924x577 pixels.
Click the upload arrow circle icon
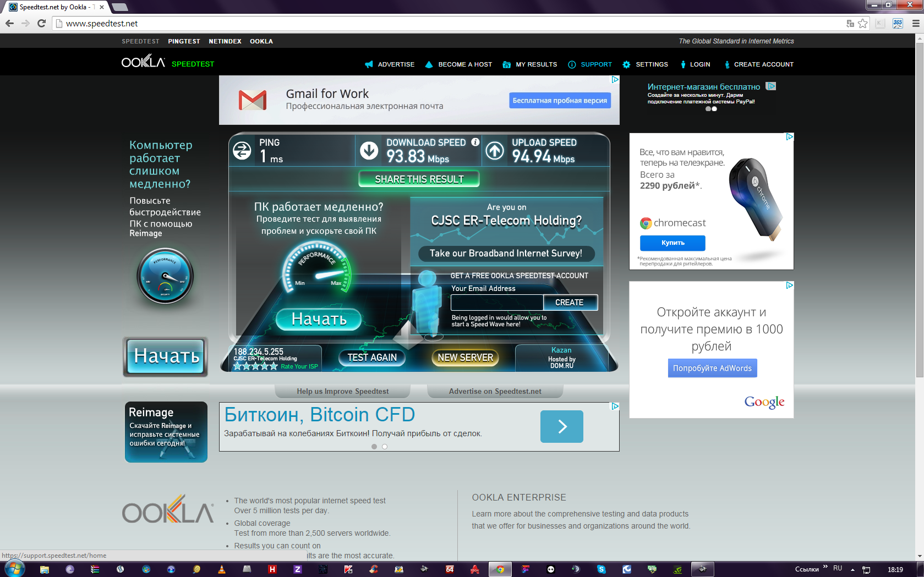(x=495, y=150)
